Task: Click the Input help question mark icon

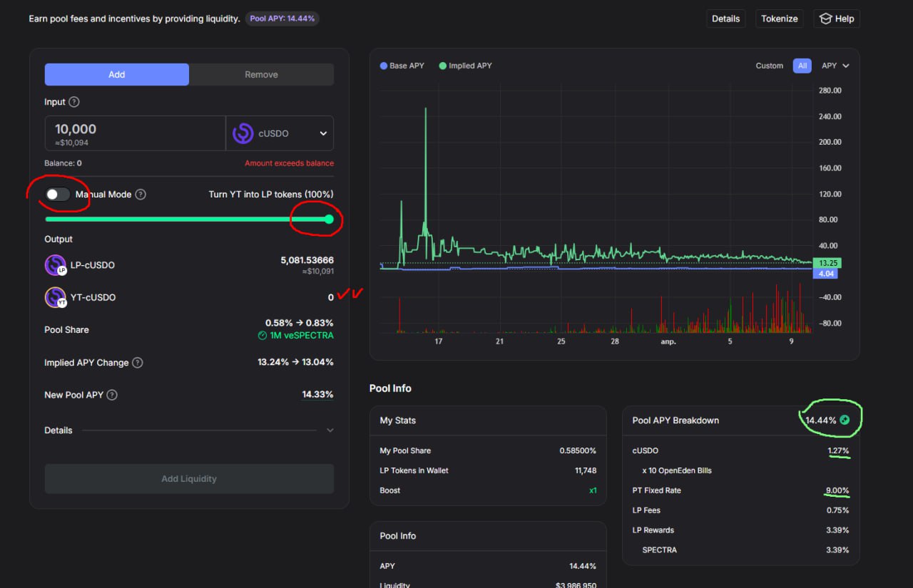Action: pos(74,102)
